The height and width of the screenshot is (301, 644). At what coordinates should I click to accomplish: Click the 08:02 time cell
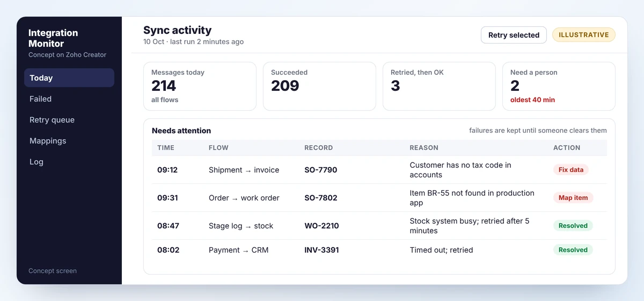[x=168, y=250]
